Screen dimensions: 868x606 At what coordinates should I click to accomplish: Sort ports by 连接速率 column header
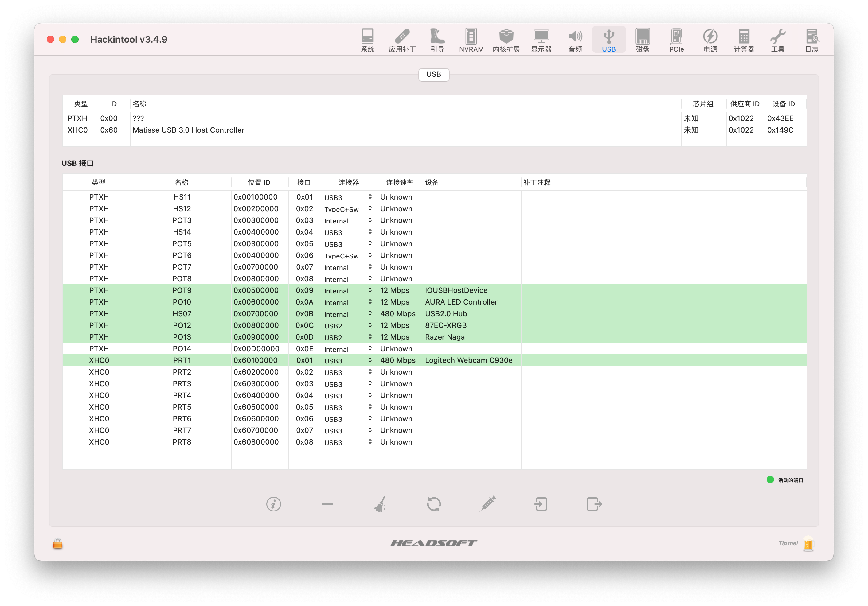(400, 182)
